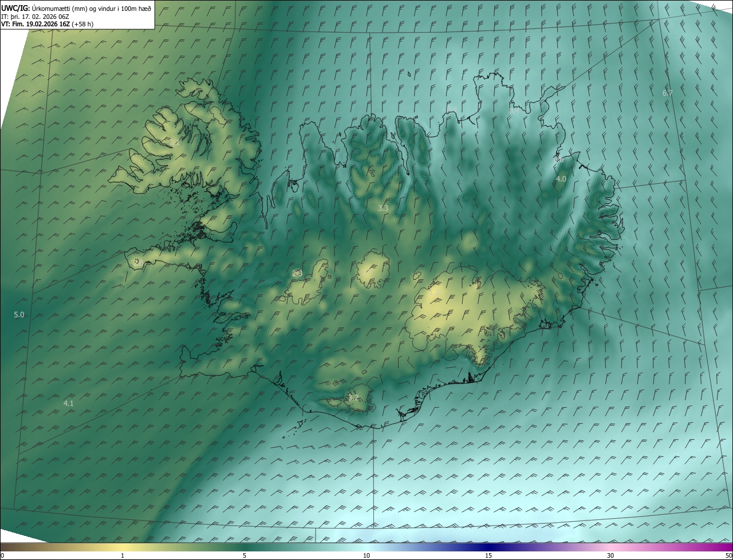Click the 5 tick on the colour scale
This screenshot has height=560, width=733.
[x=245, y=556]
